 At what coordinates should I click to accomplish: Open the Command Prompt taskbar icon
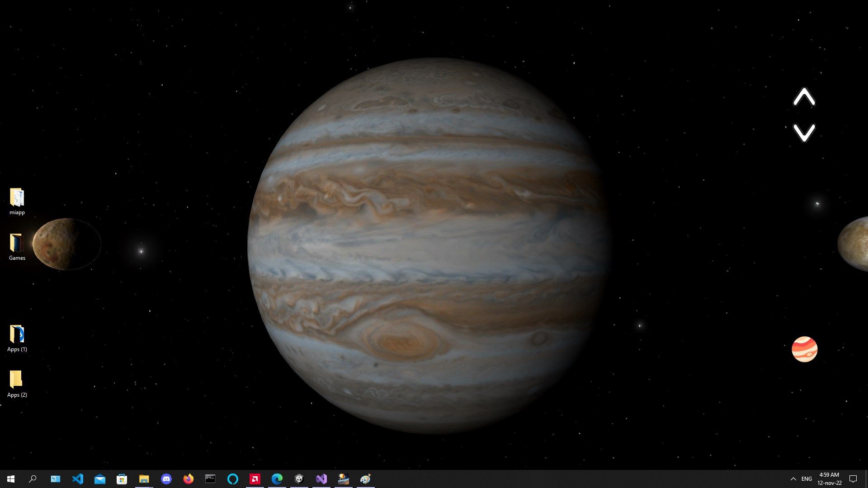[x=210, y=479]
